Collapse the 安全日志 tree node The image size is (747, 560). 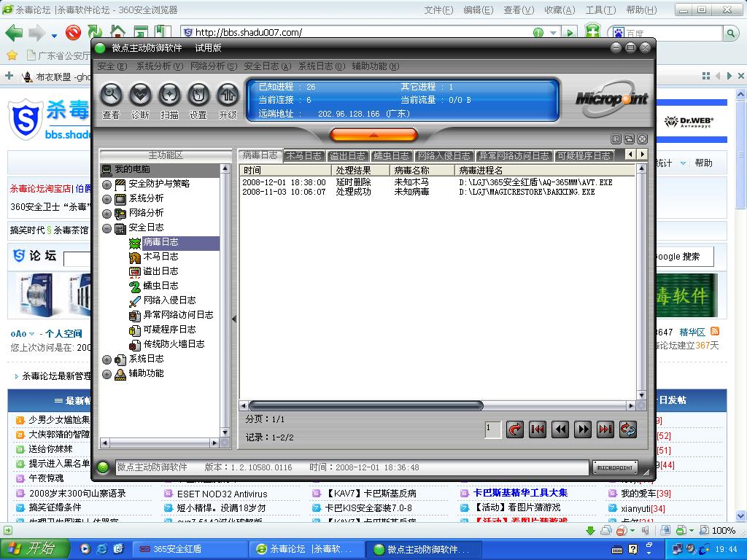coord(107,228)
